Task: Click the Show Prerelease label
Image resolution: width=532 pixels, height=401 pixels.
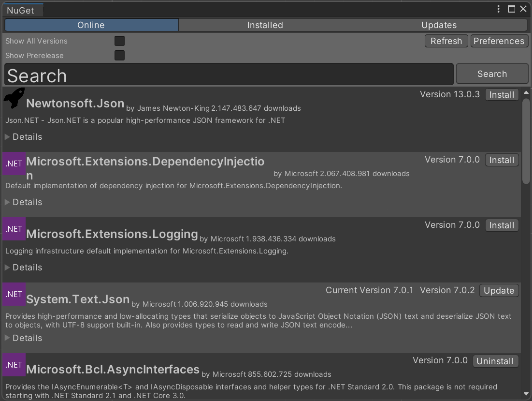Action: coord(34,55)
